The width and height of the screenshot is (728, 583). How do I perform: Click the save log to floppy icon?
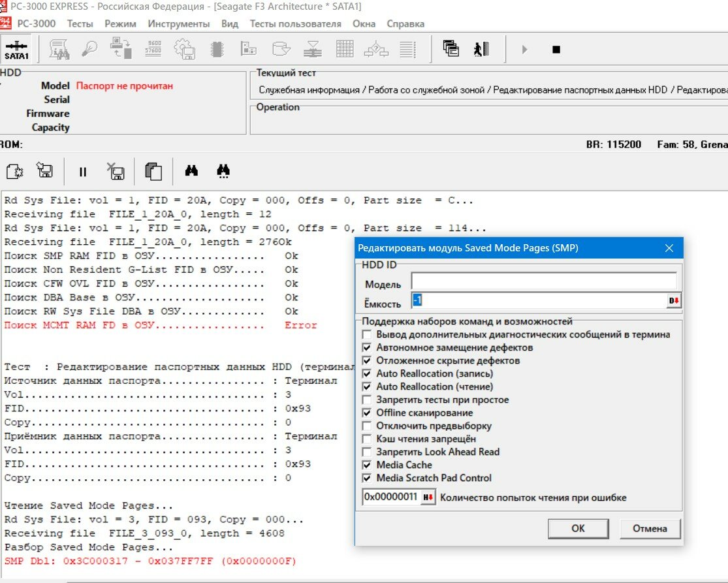point(44,171)
